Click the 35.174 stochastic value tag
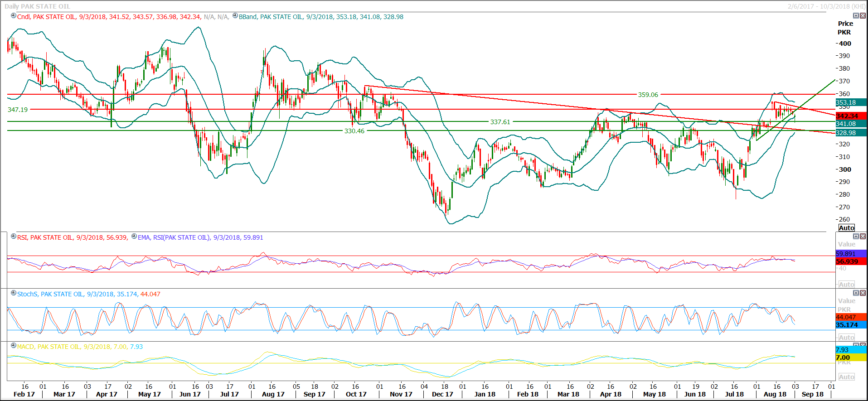This screenshot has height=401, width=868. click(851, 325)
